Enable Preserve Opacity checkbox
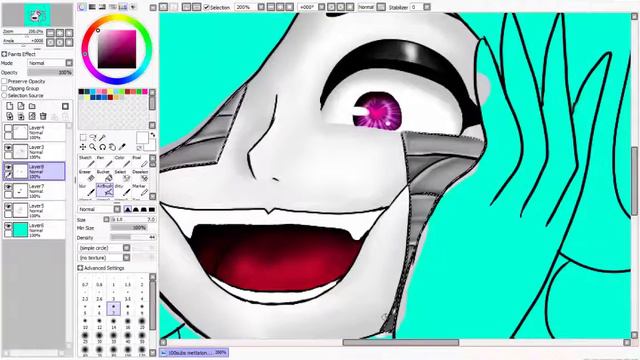 click(4, 81)
